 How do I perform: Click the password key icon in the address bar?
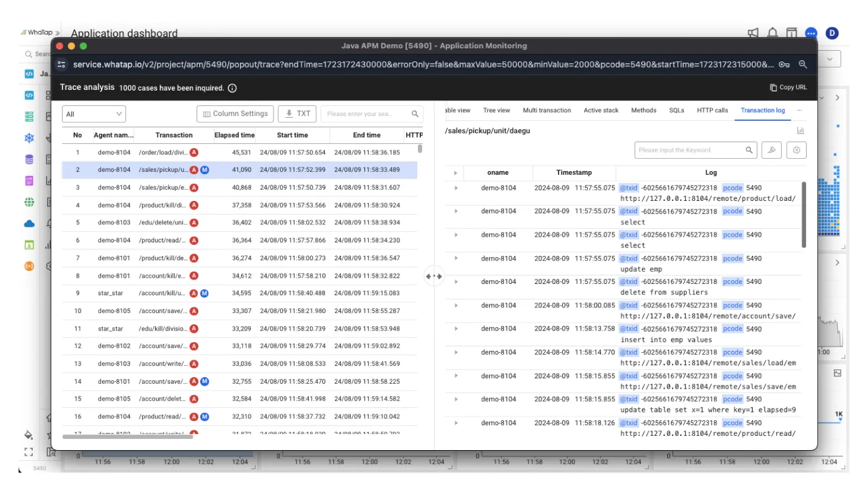(x=784, y=64)
